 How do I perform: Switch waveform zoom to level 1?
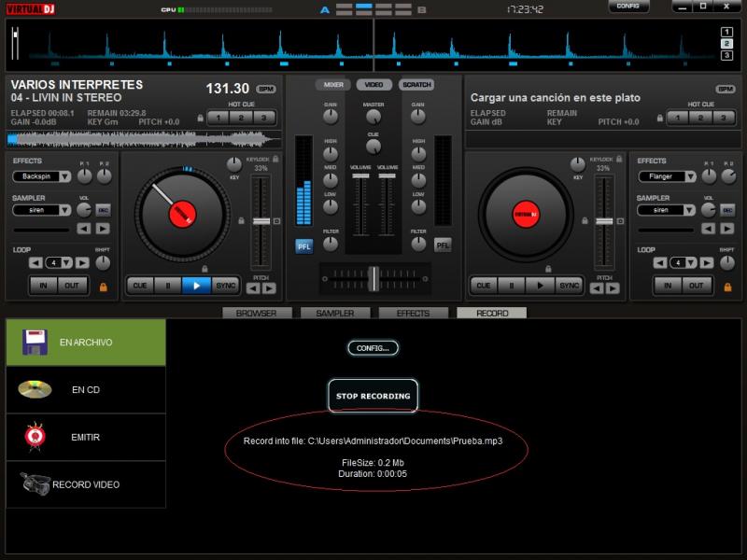[726, 32]
